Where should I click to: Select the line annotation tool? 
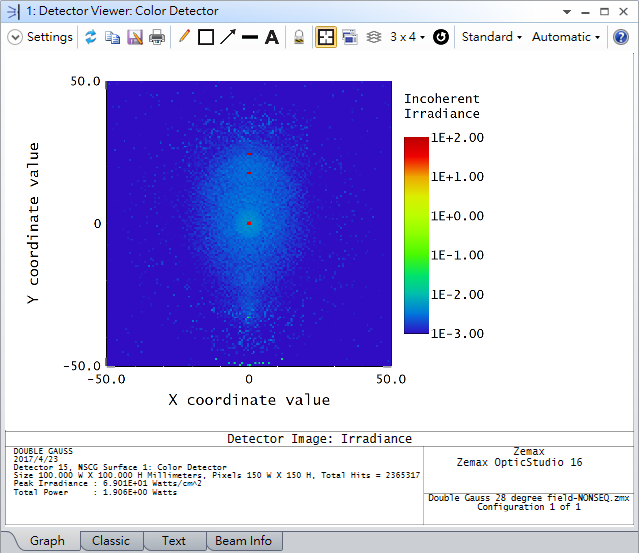[250, 37]
